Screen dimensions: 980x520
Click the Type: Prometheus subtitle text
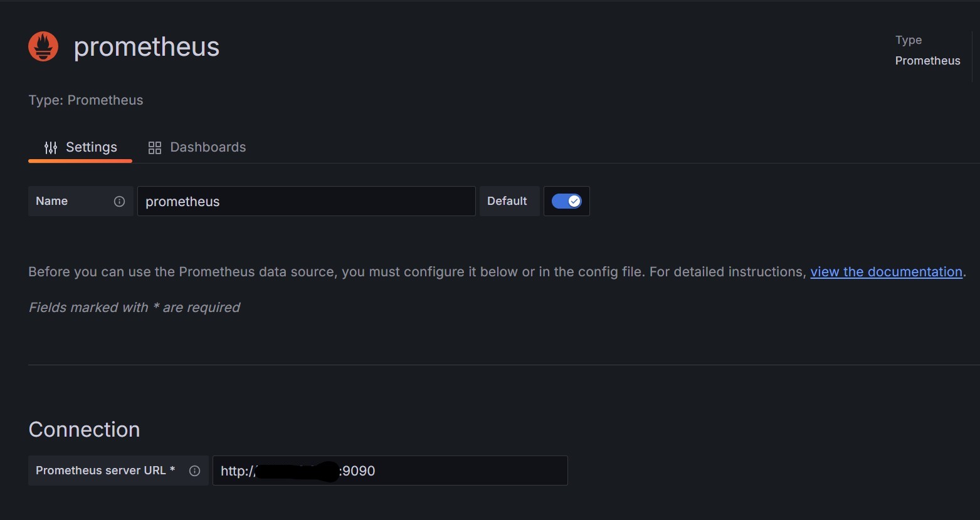point(86,100)
